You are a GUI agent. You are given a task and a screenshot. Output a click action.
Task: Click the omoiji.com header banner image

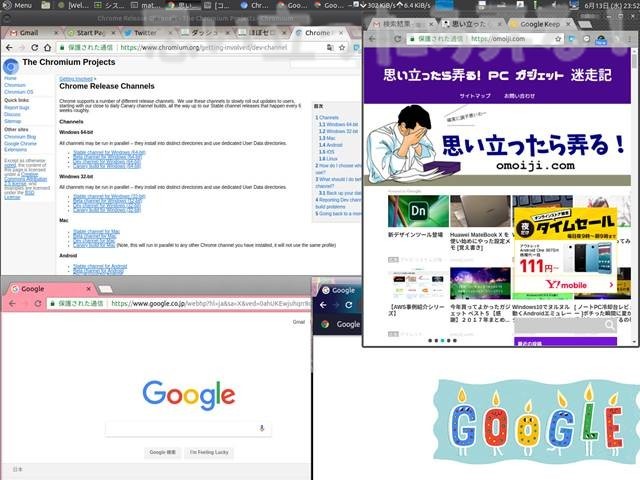tap(497, 145)
